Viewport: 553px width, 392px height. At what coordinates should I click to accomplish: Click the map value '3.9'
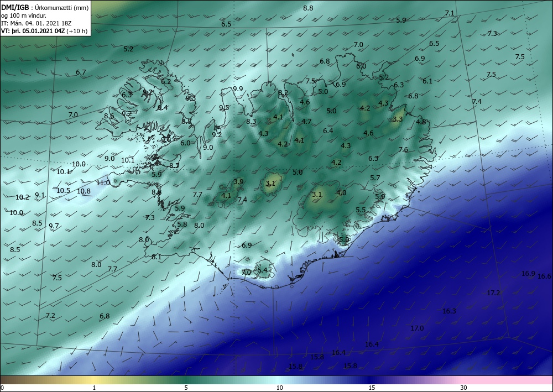(x=238, y=182)
